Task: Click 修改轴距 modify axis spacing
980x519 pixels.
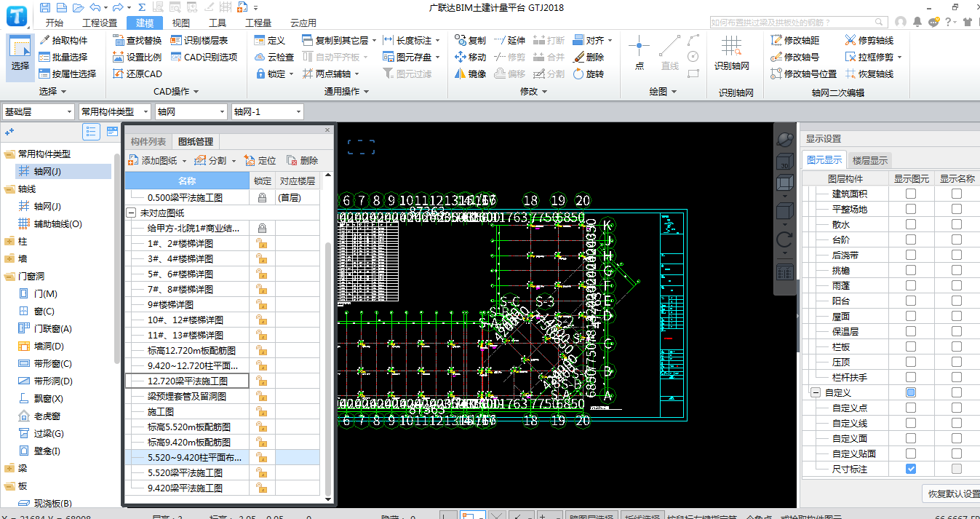Action: point(795,40)
